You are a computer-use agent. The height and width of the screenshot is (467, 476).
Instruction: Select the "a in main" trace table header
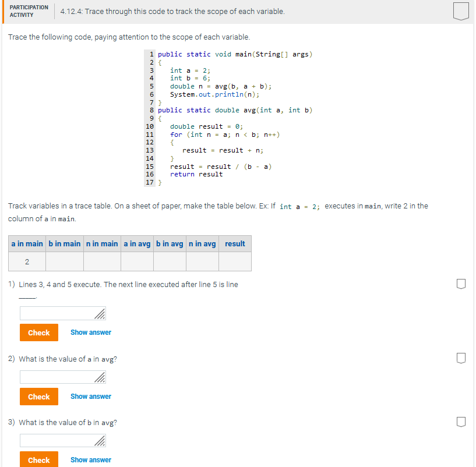pos(26,244)
